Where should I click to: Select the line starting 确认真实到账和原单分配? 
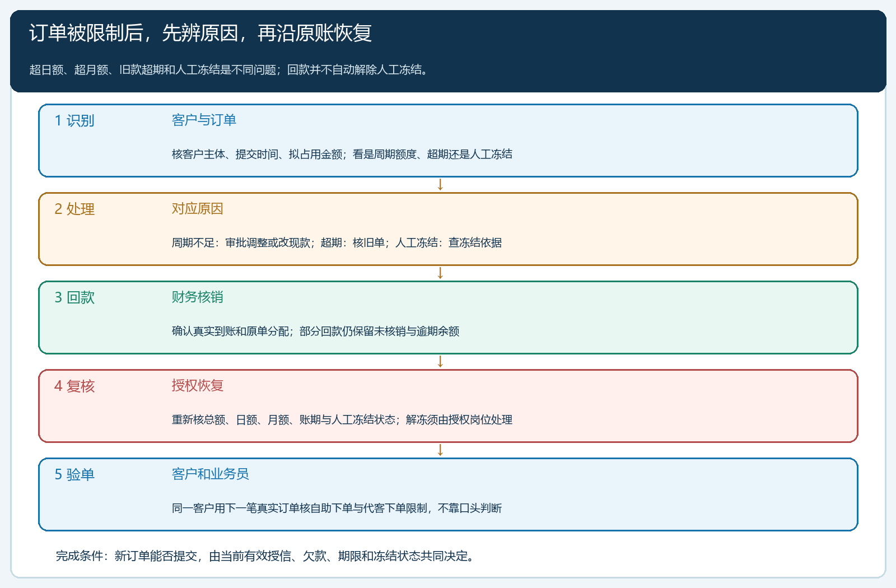tap(315, 331)
